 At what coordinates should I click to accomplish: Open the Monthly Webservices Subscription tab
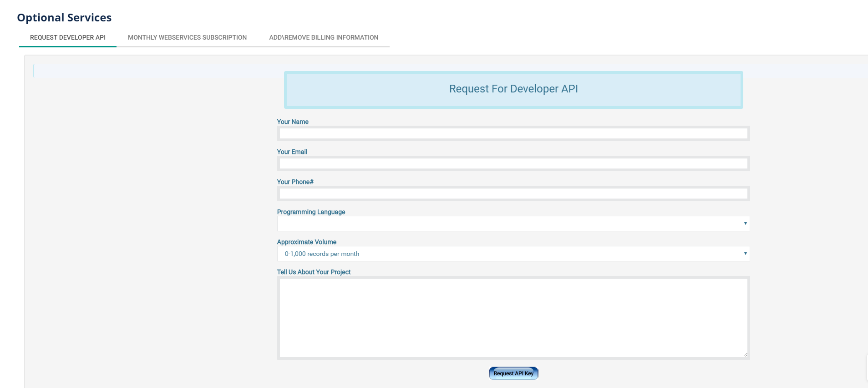point(187,37)
